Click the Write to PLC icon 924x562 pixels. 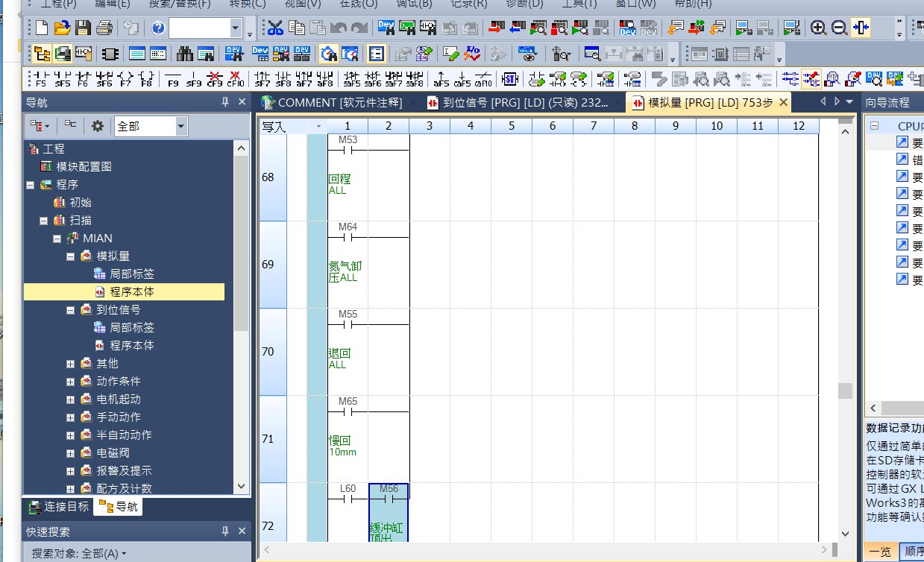pyautogui.click(x=496, y=28)
